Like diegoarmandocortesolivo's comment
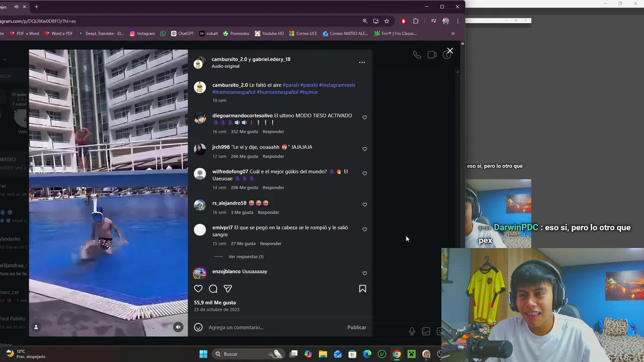The image size is (644, 362). coord(365,118)
